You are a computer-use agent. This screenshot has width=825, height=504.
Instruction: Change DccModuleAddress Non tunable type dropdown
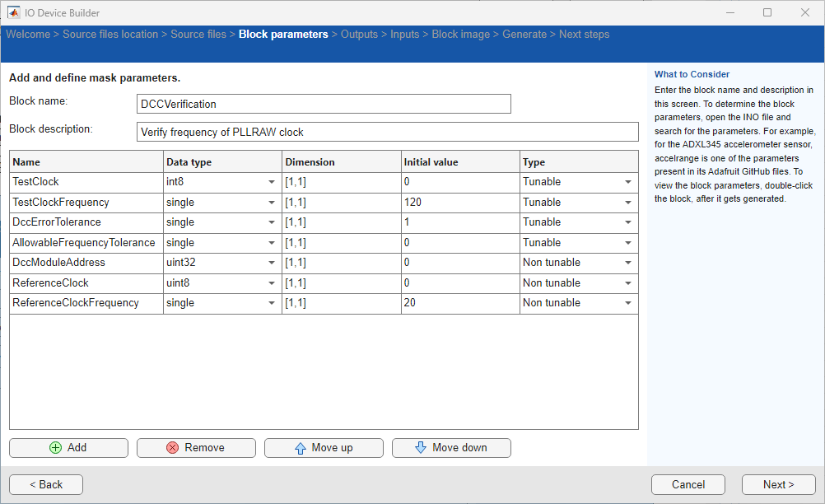point(630,262)
